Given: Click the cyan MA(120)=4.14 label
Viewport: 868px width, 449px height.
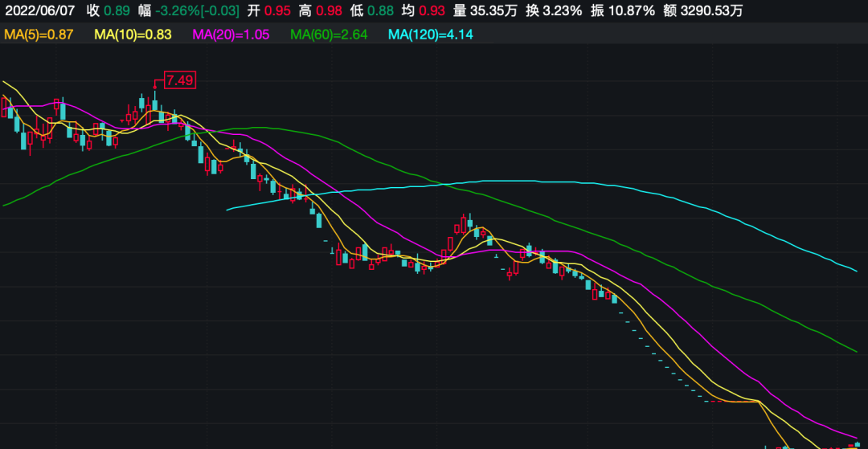Looking at the screenshot, I should (x=430, y=35).
